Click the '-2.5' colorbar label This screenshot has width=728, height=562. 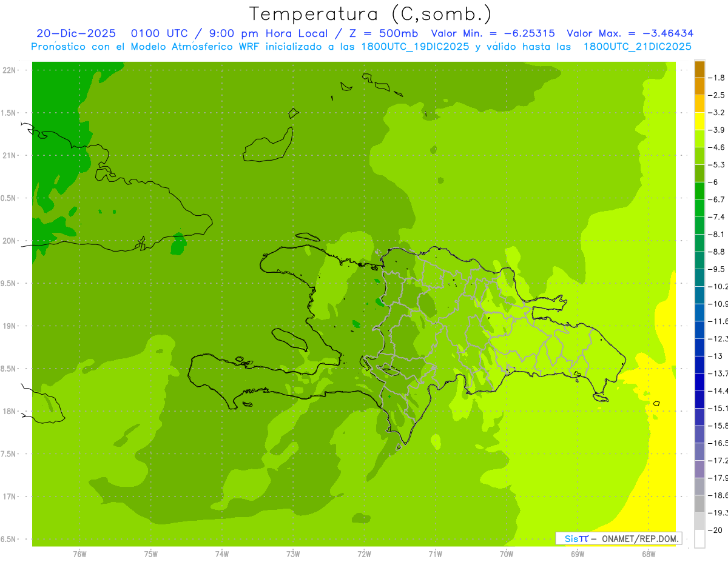[716, 95]
